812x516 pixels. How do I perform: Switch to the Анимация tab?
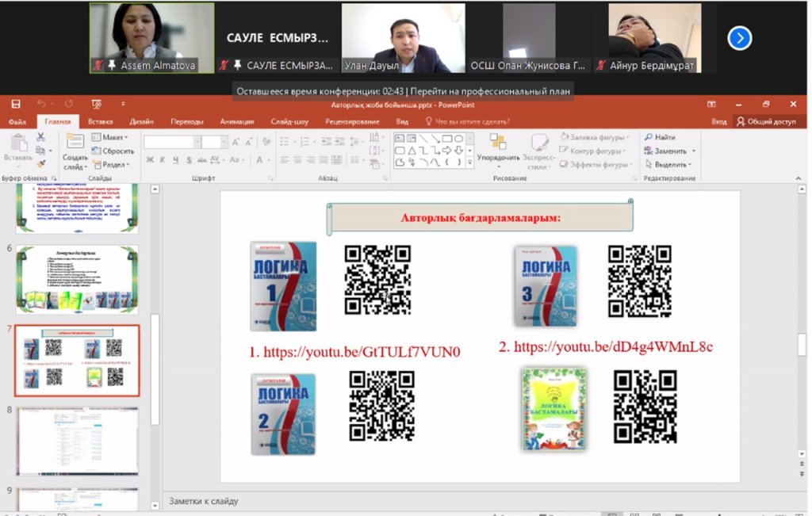(x=236, y=121)
